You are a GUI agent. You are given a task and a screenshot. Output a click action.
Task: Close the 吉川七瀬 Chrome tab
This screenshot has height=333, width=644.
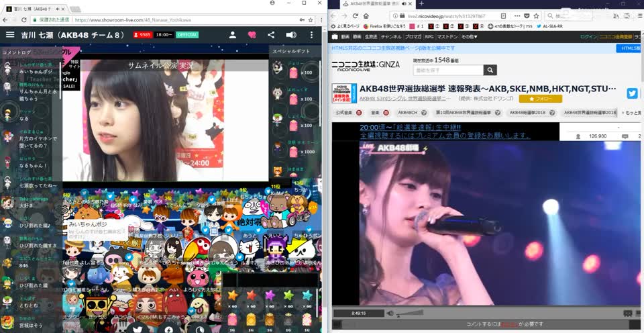(63, 9)
